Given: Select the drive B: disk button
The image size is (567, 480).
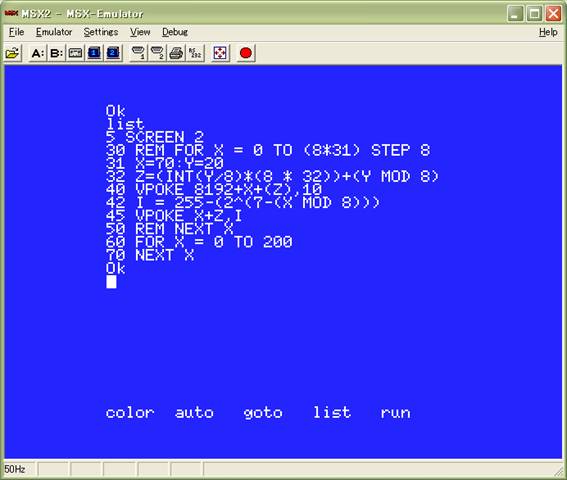Looking at the screenshot, I should pos(56,54).
